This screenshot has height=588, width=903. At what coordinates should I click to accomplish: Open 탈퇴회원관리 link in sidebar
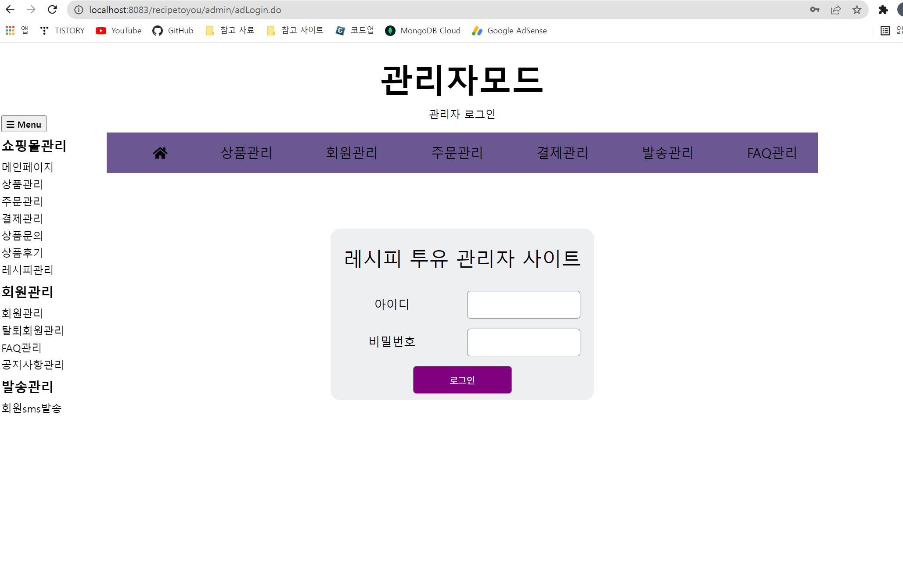click(33, 330)
